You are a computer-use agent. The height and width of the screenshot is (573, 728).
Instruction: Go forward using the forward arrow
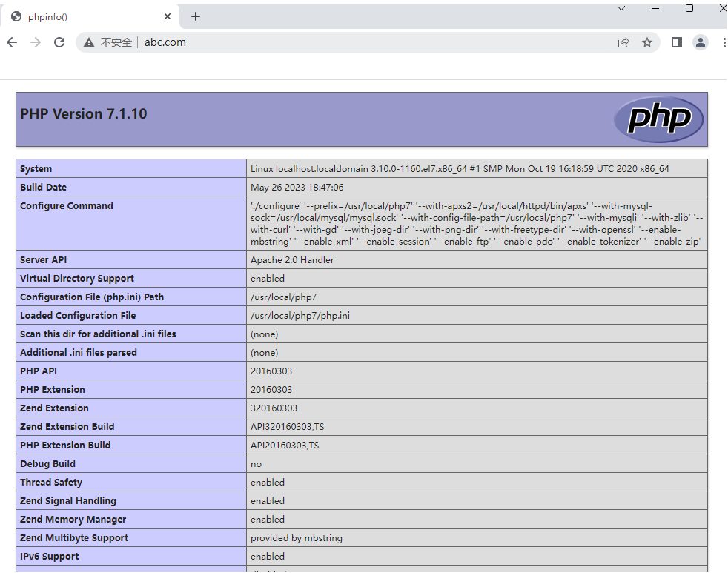(36, 42)
